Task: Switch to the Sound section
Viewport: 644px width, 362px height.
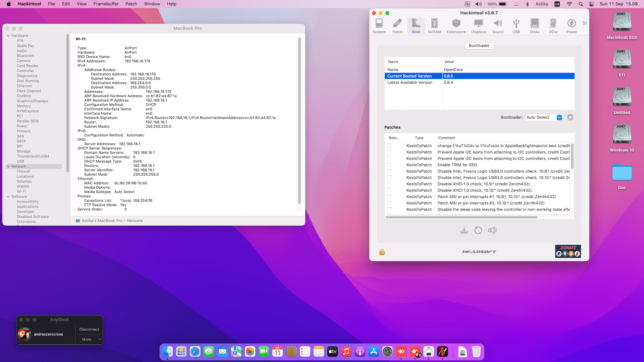Action: click(498, 25)
